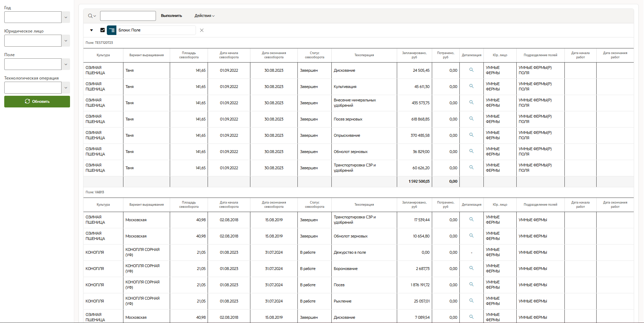The image size is (644, 323).
Task: Open the Технологическая операция dropdown
Action: point(66,88)
